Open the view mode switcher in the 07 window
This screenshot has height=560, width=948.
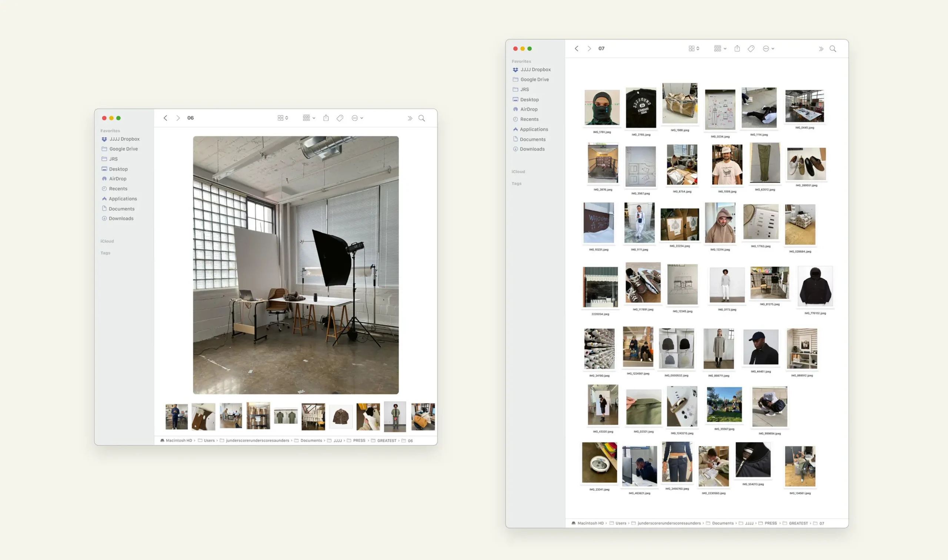[694, 49]
